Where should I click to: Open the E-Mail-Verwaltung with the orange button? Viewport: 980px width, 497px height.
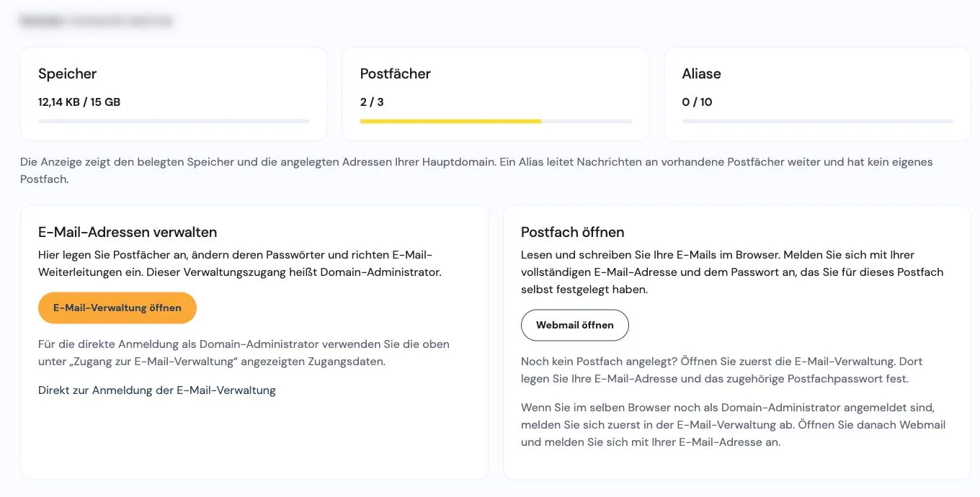(x=117, y=308)
